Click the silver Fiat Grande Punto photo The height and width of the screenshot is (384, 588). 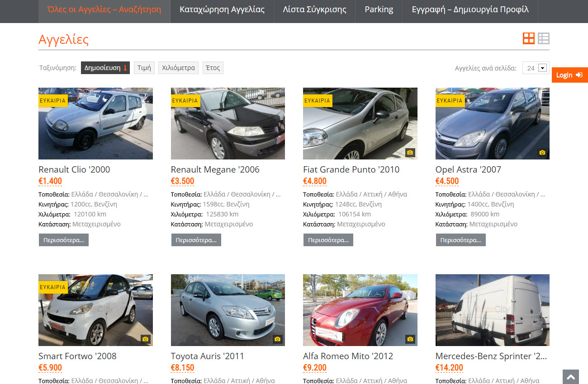pos(360,123)
